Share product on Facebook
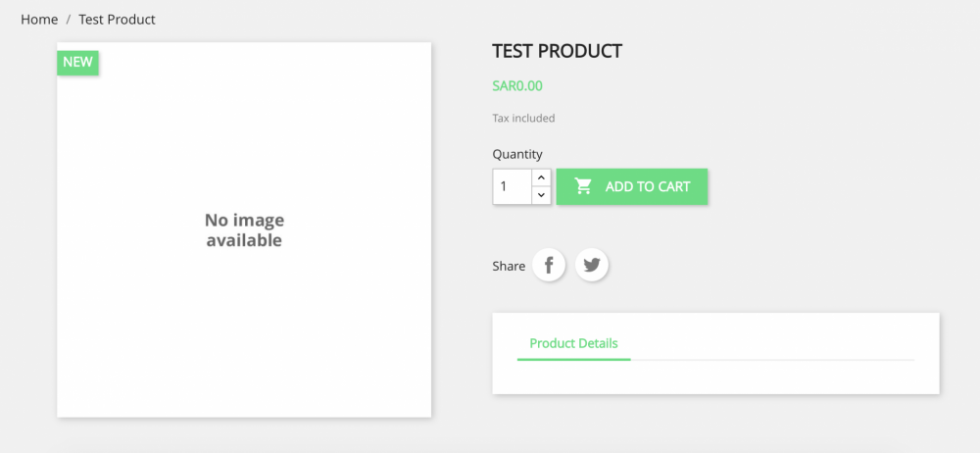The width and height of the screenshot is (980, 453). (549, 265)
